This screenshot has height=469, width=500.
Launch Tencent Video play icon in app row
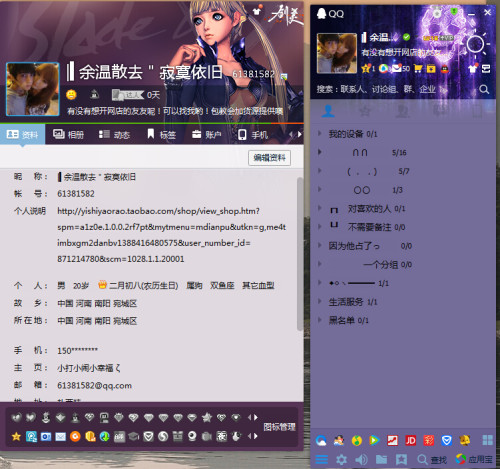(375, 441)
